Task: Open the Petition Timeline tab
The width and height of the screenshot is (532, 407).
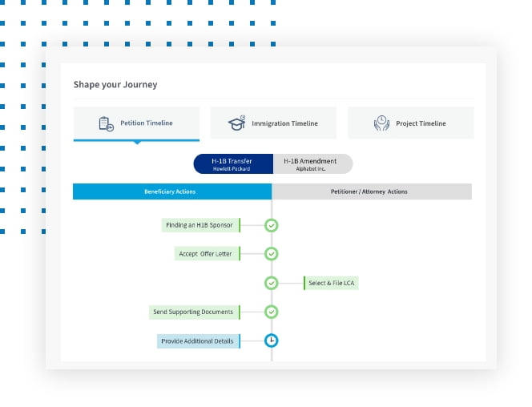Action: (x=136, y=123)
